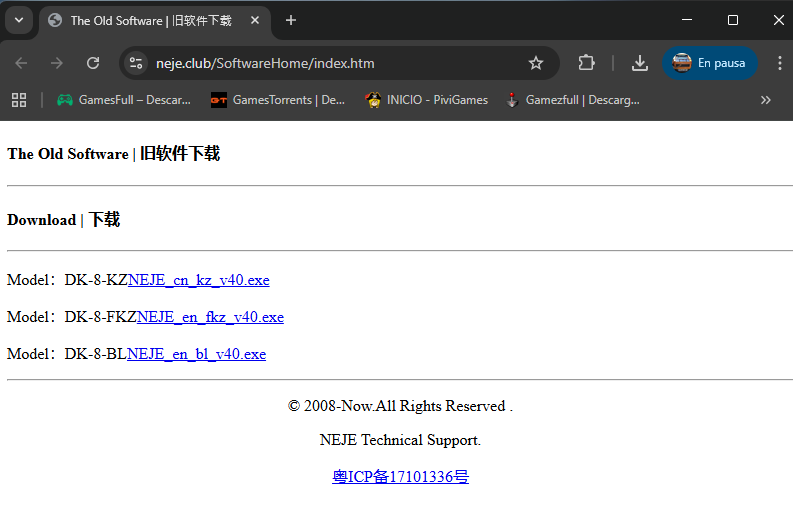Download NEJE_en_fkz_v40.exe
Screen dimensions: 793x527
point(210,317)
